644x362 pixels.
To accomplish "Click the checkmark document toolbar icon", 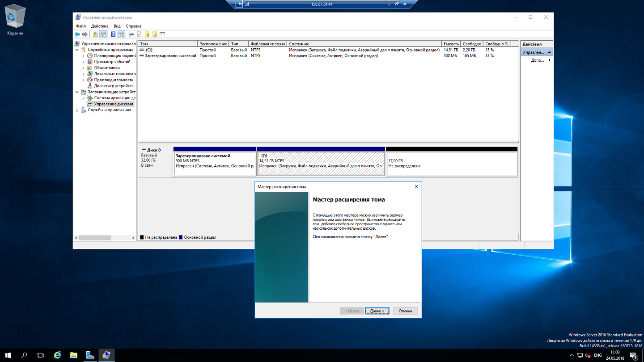I will [139, 34].
